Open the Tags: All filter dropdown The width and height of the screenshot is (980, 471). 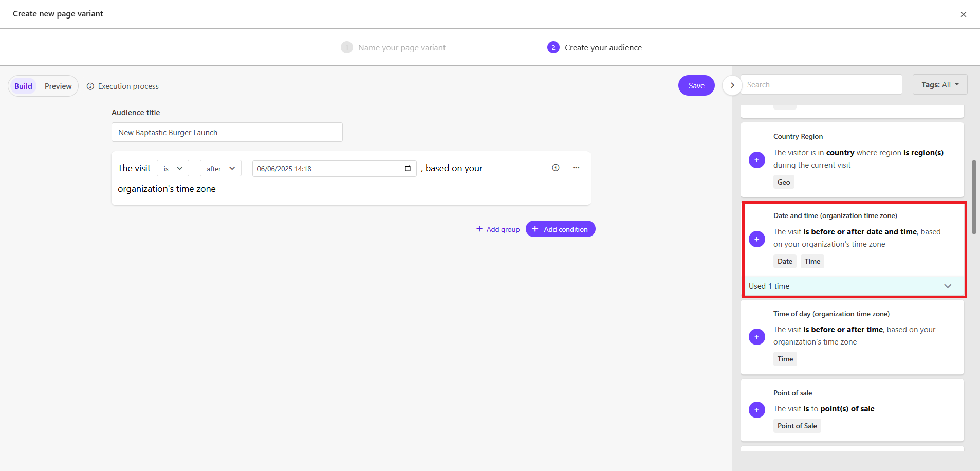[x=939, y=85]
